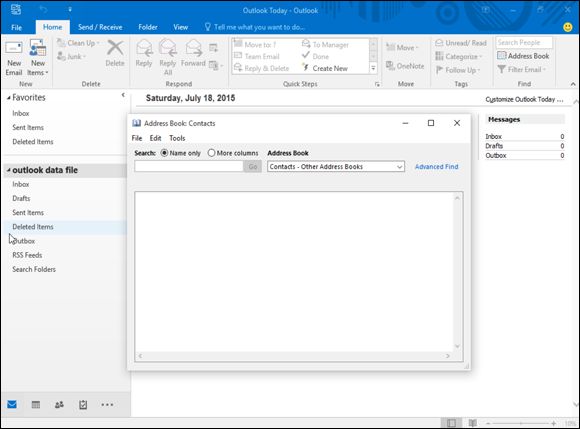Select RSS Feeds folder
This screenshot has width=580, height=429.
27,255
